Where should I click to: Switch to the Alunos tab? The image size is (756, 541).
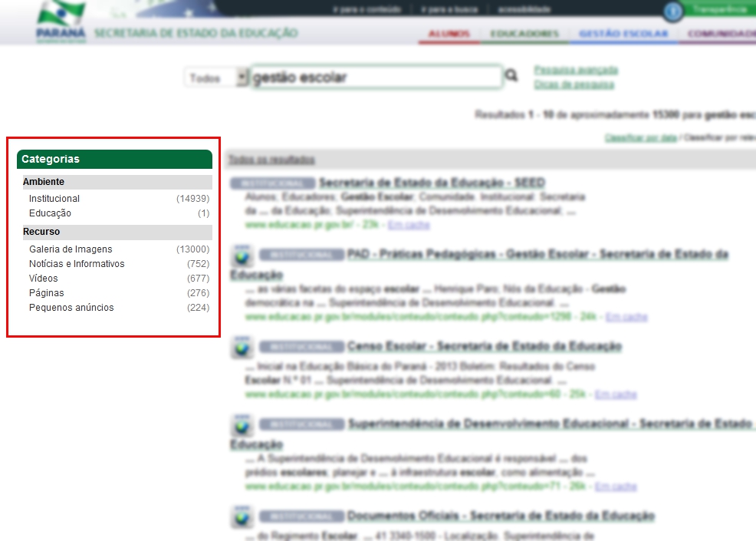[449, 35]
